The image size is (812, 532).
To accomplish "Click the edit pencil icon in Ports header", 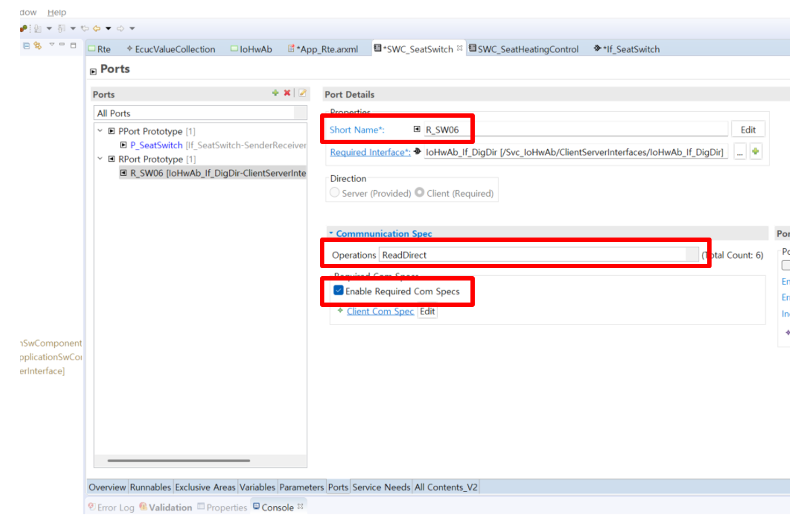I will pos(303,93).
